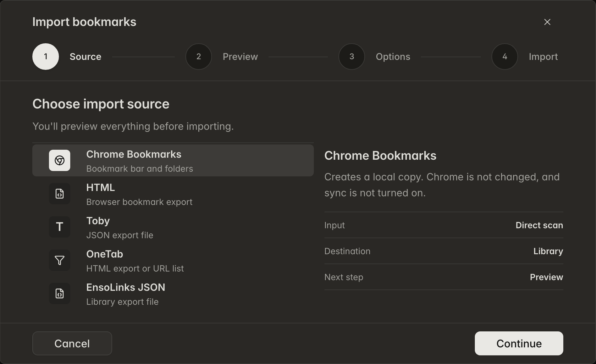The image size is (596, 364).
Task: Click the 'Creates a local copy' description paragraph
Action: (x=442, y=185)
